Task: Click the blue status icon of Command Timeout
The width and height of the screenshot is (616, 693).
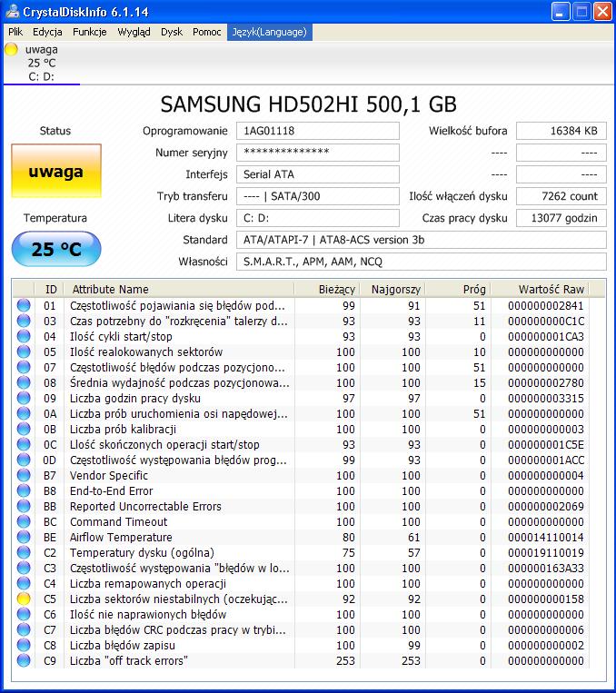Action: pos(24,521)
